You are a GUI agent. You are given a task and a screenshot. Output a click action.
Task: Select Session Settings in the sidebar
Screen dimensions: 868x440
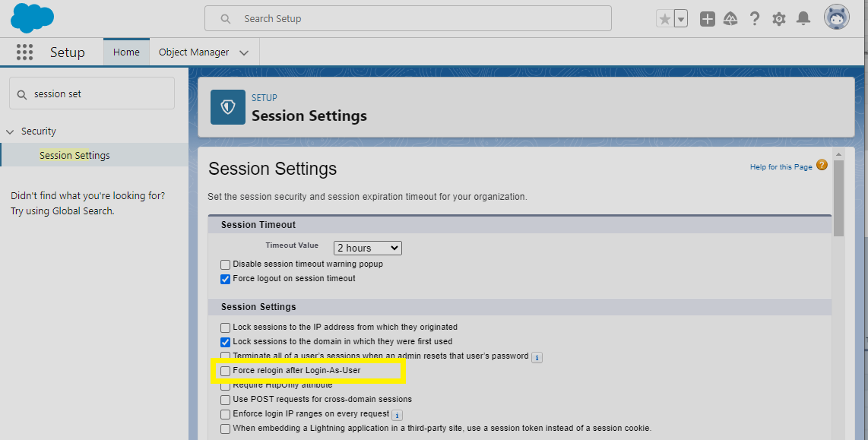pyautogui.click(x=74, y=156)
